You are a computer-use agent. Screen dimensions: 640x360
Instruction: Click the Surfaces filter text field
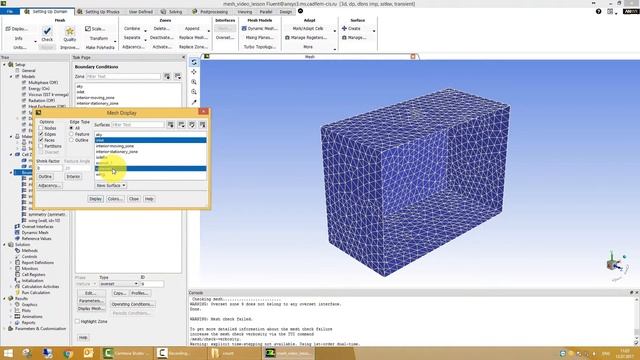pyautogui.click(x=138, y=124)
